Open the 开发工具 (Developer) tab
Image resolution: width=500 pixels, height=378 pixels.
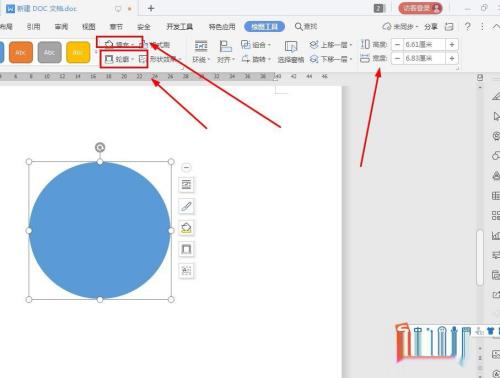(180, 27)
